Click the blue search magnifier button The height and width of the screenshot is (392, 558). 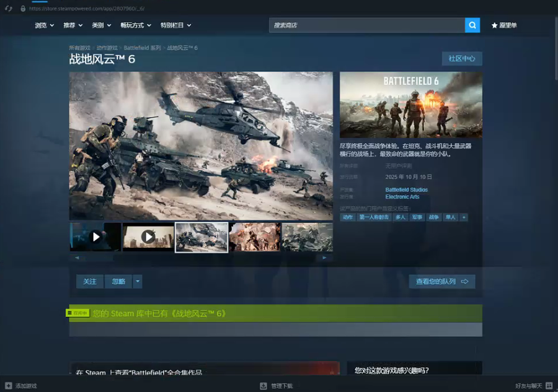[472, 25]
